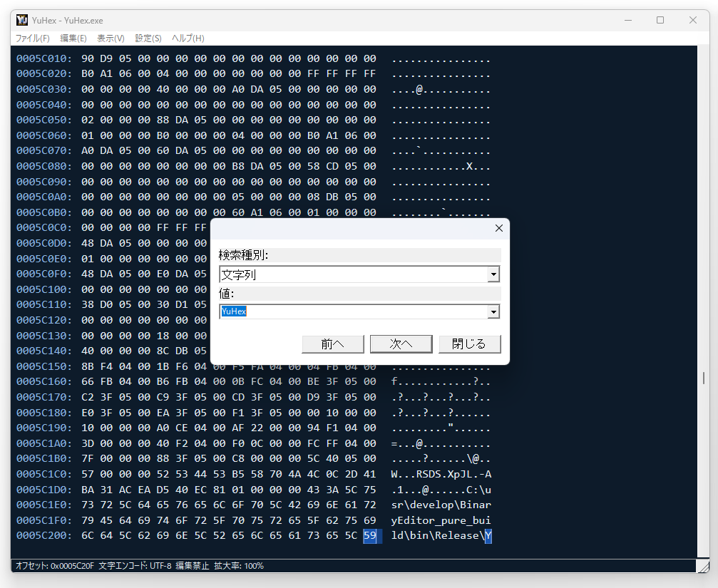Minimize the YuHex window

pos(628,20)
